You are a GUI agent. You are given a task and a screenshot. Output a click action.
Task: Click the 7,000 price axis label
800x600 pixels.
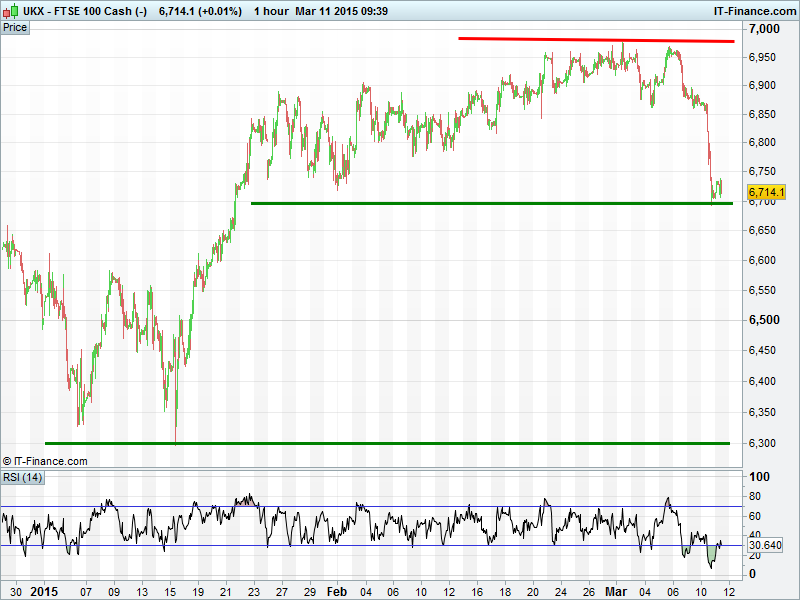coord(764,29)
